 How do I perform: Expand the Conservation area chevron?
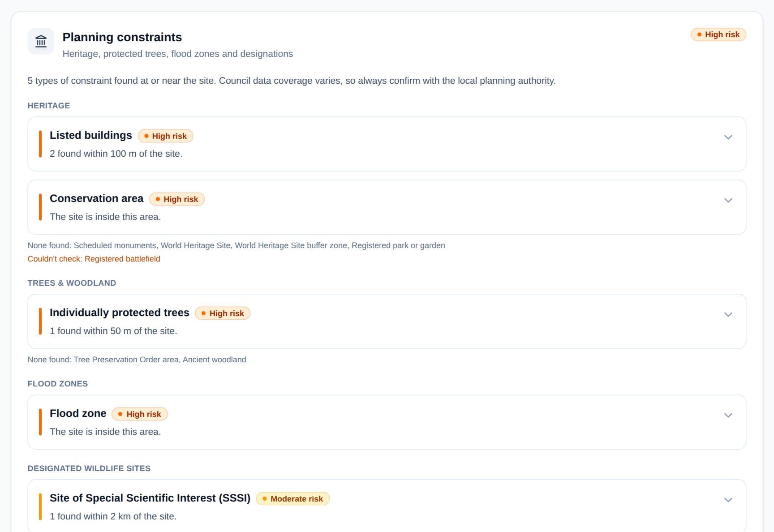[x=728, y=200]
